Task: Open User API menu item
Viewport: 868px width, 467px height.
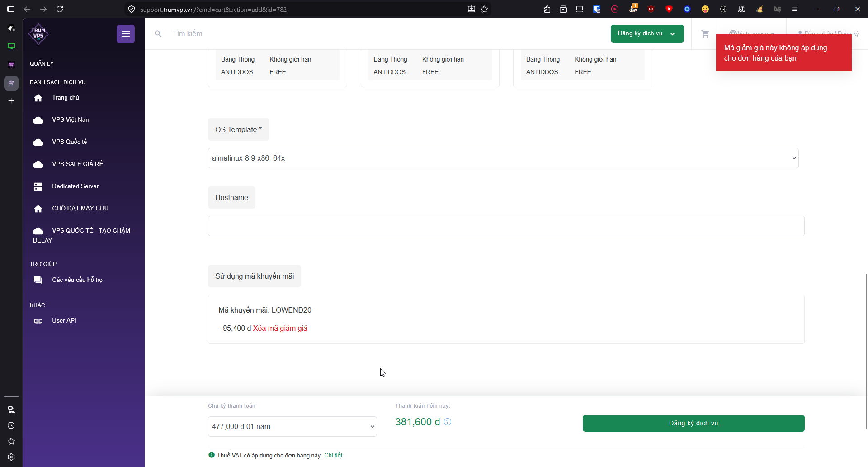Action: 64,321
